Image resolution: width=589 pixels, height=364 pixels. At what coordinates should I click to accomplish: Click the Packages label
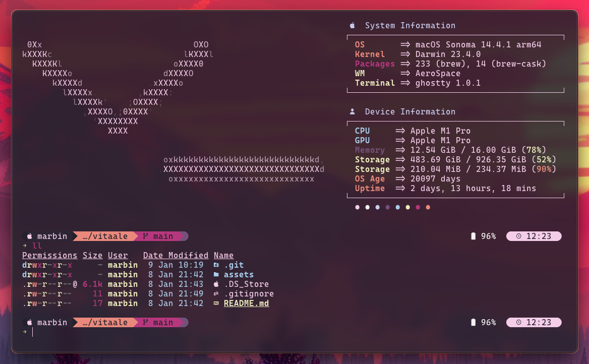coord(375,64)
